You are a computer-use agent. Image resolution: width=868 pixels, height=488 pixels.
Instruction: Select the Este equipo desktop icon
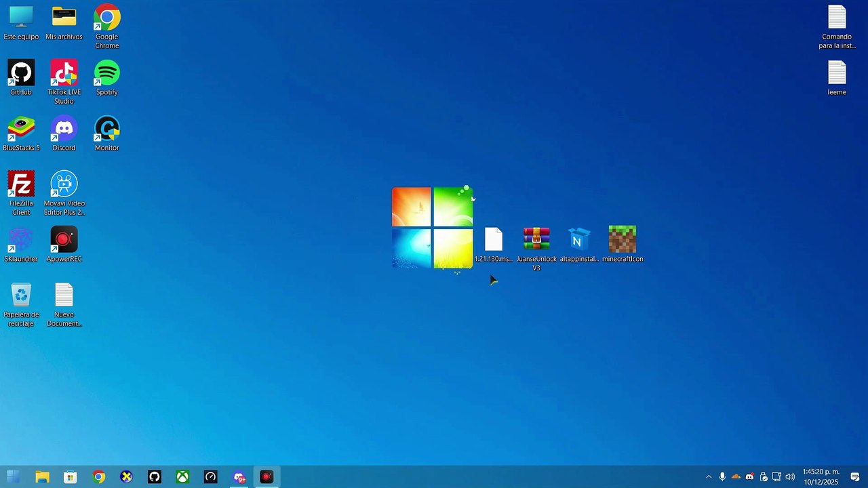(x=21, y=23)
